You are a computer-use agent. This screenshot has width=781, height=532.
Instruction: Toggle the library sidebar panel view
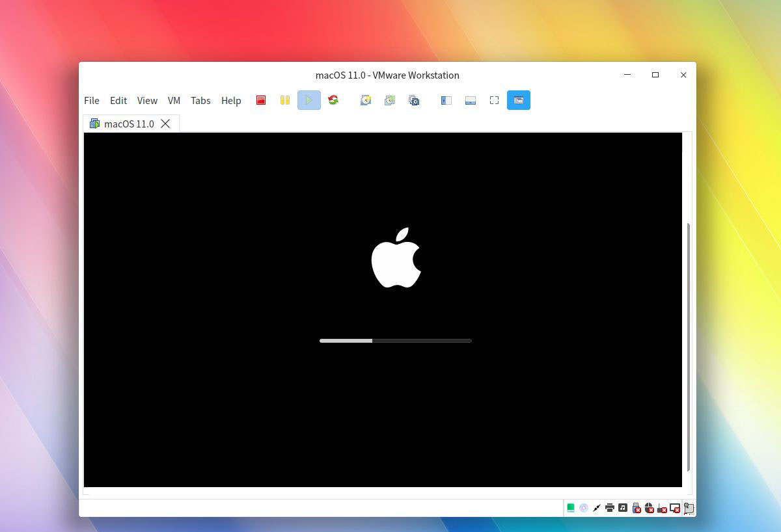446,100
